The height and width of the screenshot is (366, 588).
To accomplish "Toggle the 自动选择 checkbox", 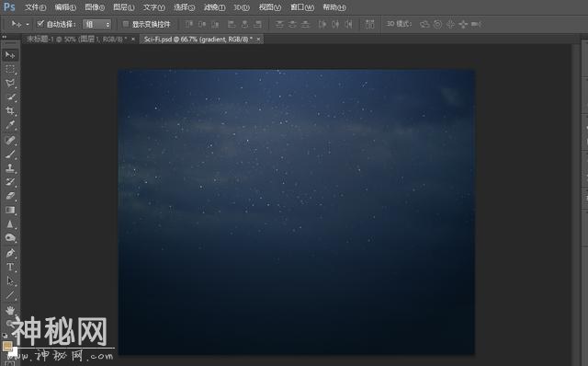I will (40, 24).
